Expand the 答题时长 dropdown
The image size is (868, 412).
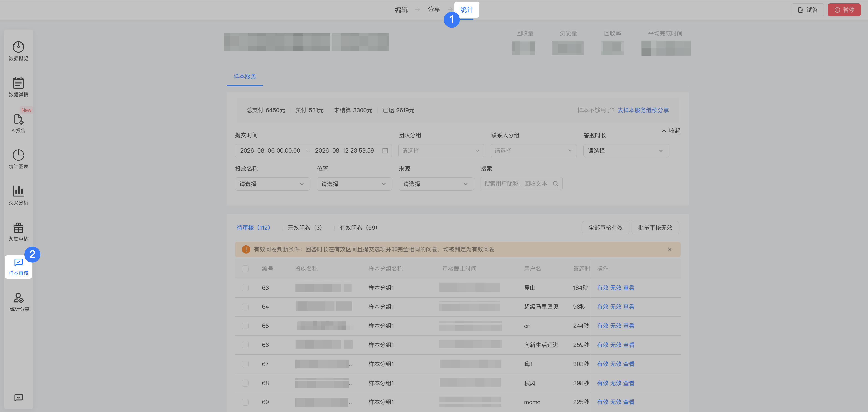[x=626, y=151]
